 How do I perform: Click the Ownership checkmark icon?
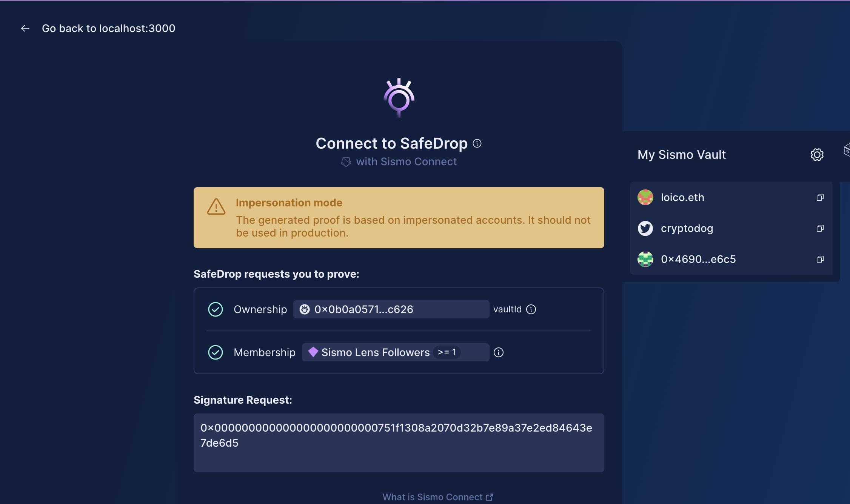tap(216, 309)
